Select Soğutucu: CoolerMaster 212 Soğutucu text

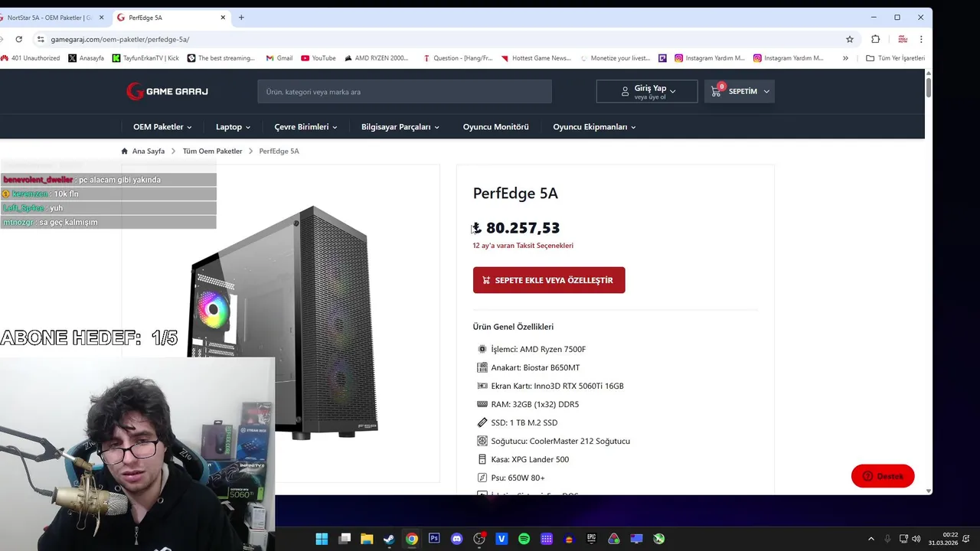[560, 441]
